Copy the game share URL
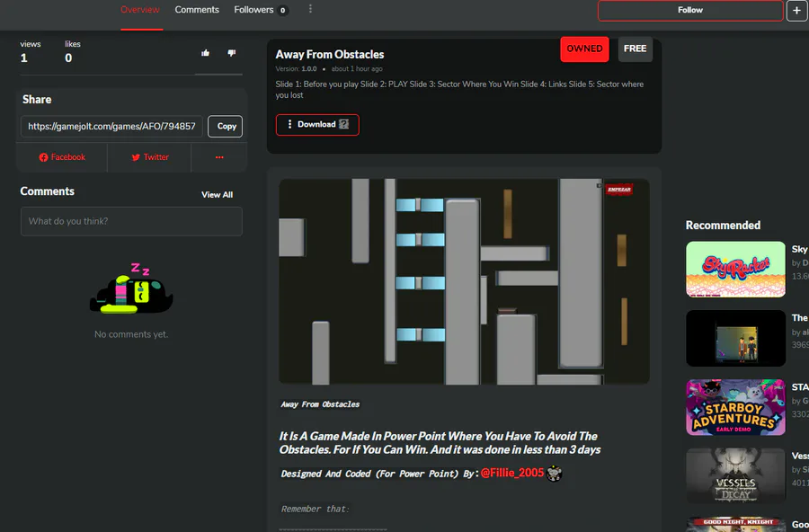809x532 pixels. pyautogui.click(x=226, y=126)
